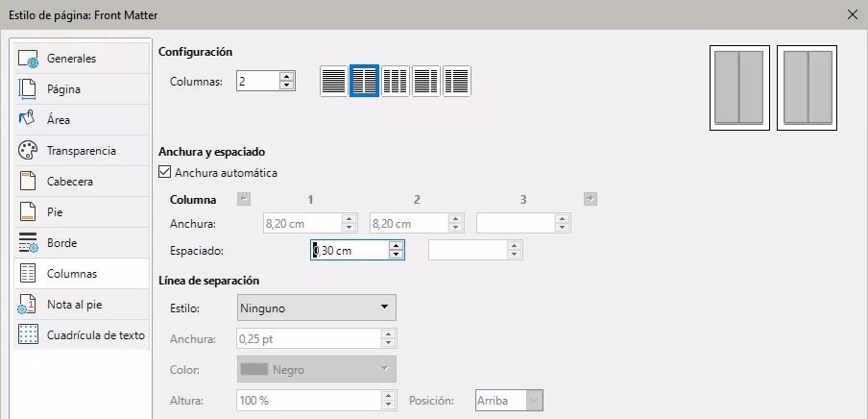The image size is (868, 419).
Task: Click the right arrow next to column 3
Action: tap(590, 199)
